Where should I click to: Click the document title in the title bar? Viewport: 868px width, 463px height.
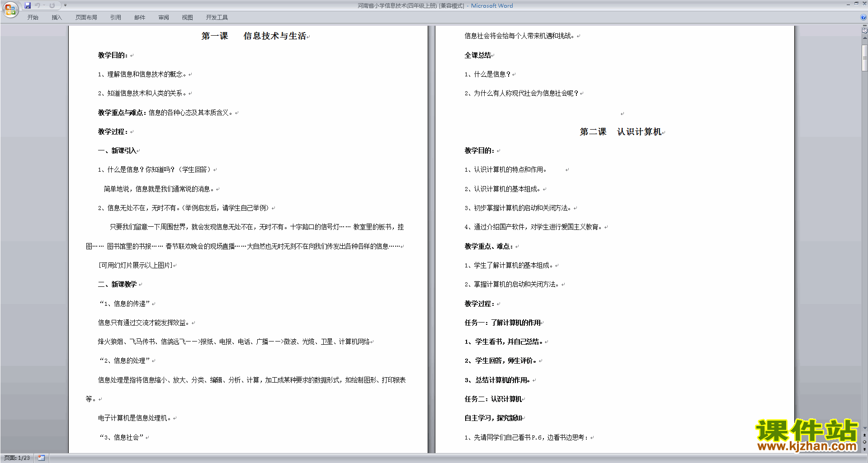435,6
